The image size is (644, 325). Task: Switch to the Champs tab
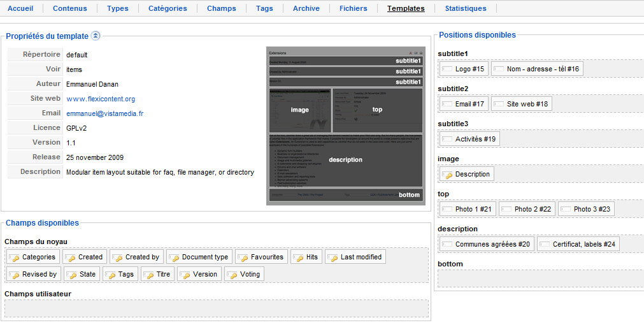click(x=222, y=8)
